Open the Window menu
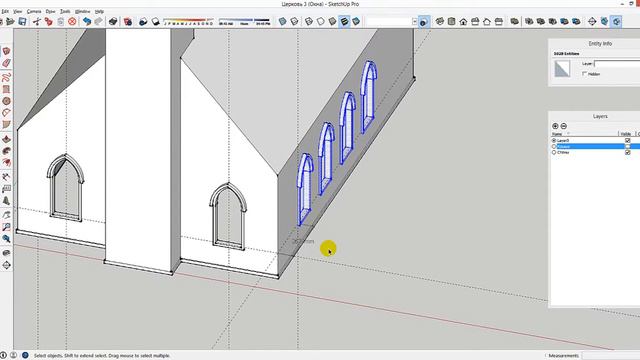 (82, 11)
